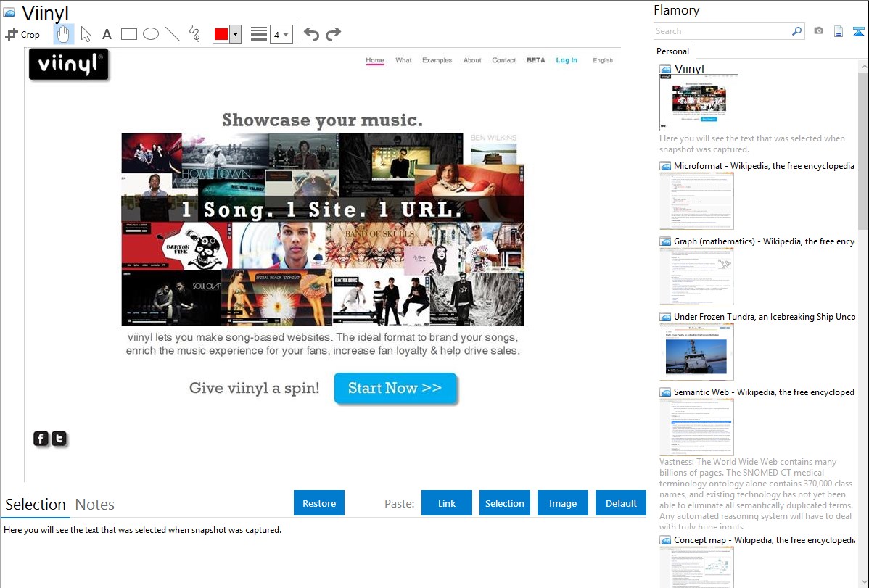Pick the ellipse shape tool

[x=151, y=34]
